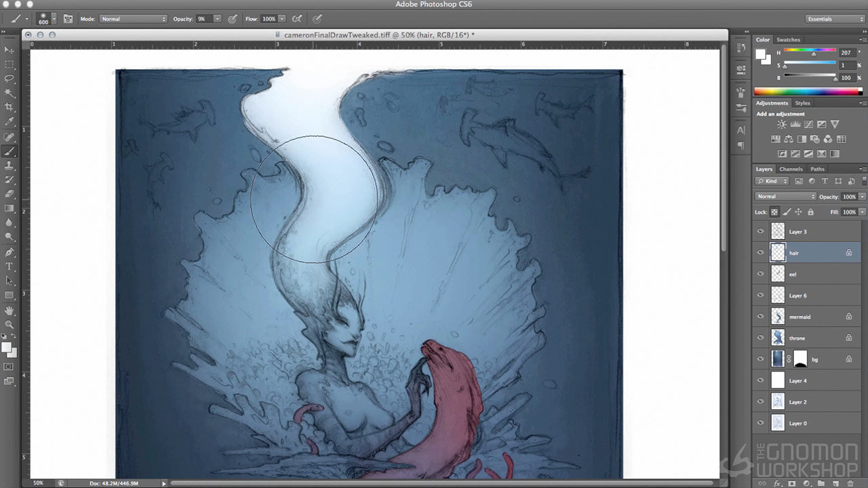
Task: Add a Brightness/Contrast adjustment
Action: (782, 125)
